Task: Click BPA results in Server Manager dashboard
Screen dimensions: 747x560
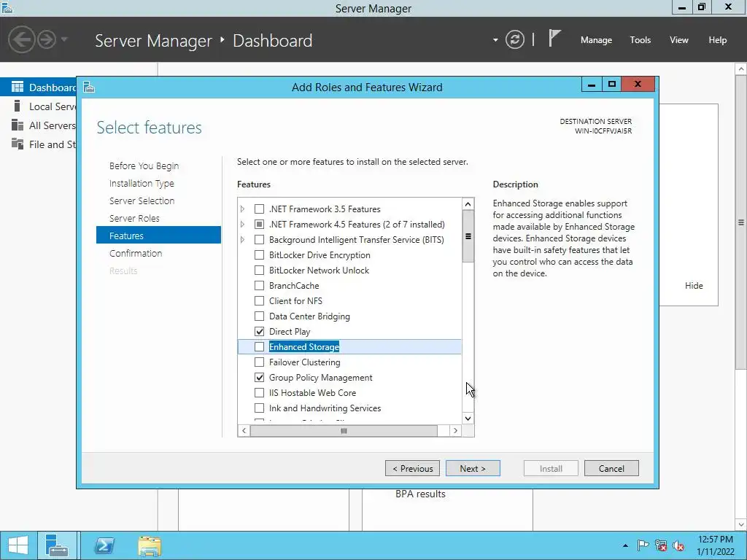Action: pos(420,494)
